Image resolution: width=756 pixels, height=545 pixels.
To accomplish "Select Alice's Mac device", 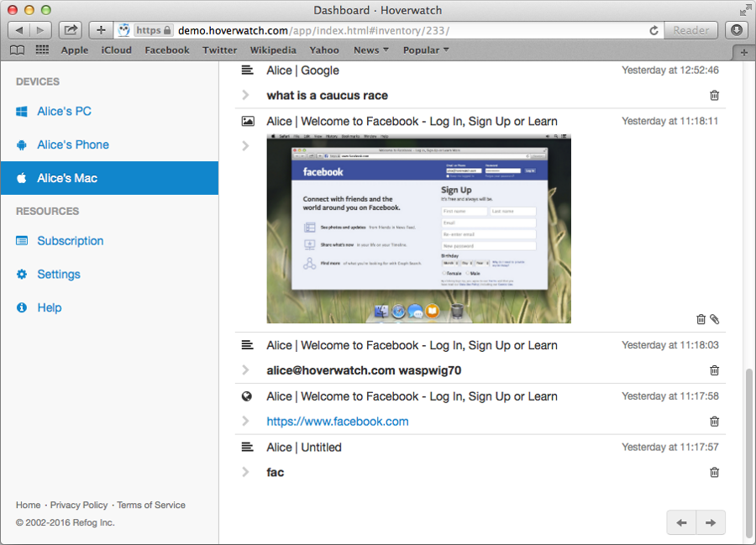I will 109,178.
